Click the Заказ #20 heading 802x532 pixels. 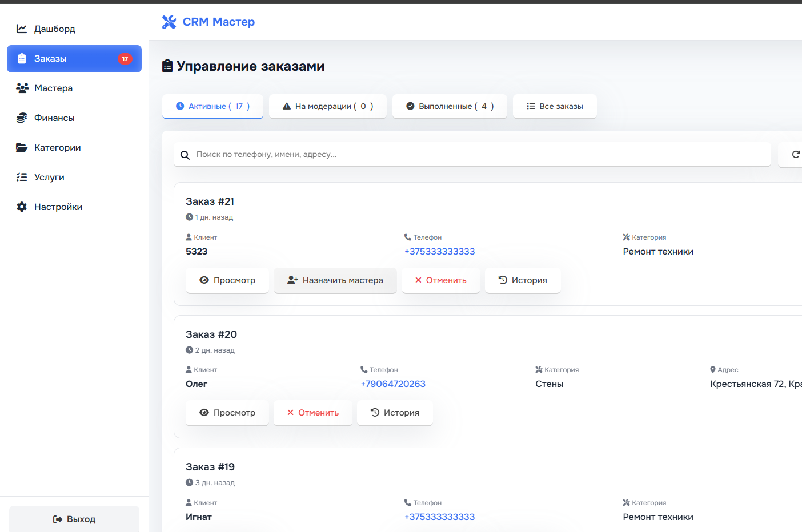click(211, 334)
